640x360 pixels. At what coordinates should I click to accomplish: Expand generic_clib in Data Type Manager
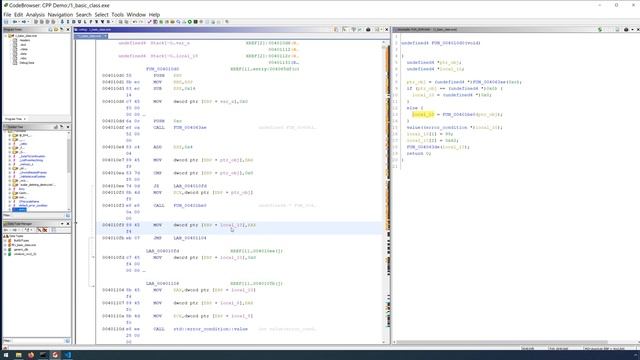coord(6,249)
